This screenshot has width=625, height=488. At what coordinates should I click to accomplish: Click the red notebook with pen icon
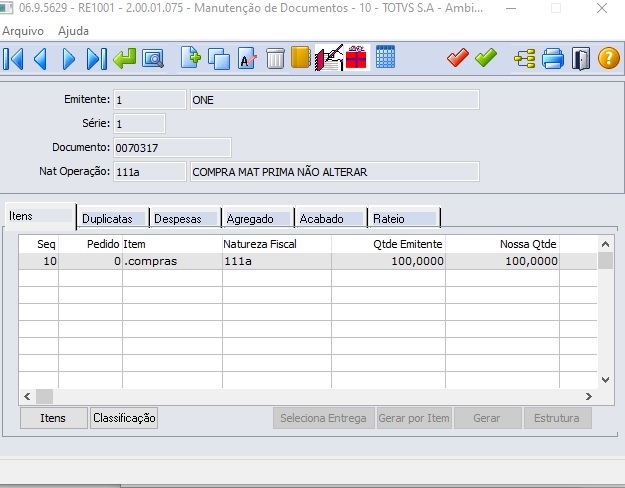click(x=329, y=58)
